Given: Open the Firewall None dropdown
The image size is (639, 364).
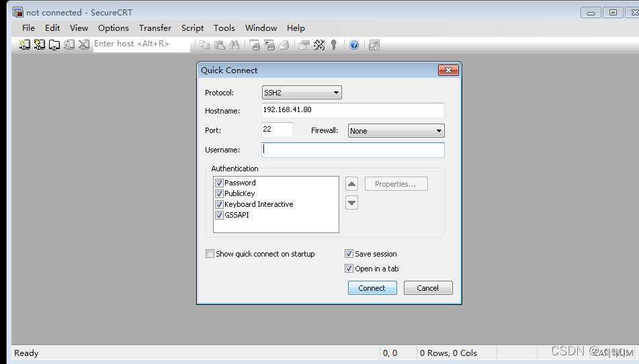Looking at the screenshot, I should [396, 131].
